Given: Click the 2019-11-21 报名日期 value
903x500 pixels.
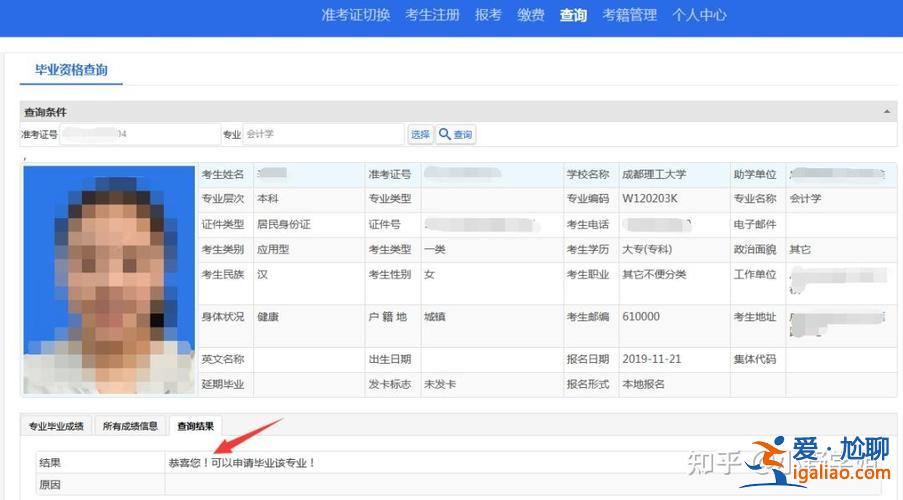Looking at the screenshot, I should point(652,359).
